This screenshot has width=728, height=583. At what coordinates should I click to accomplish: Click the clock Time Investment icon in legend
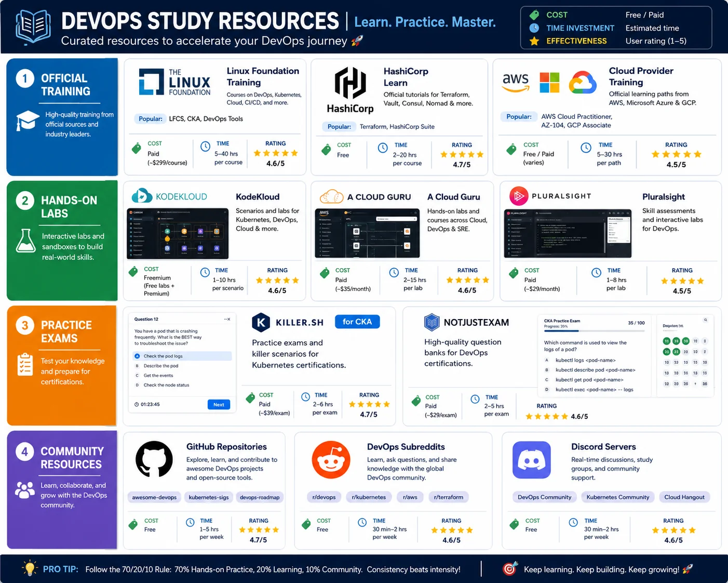534,28
